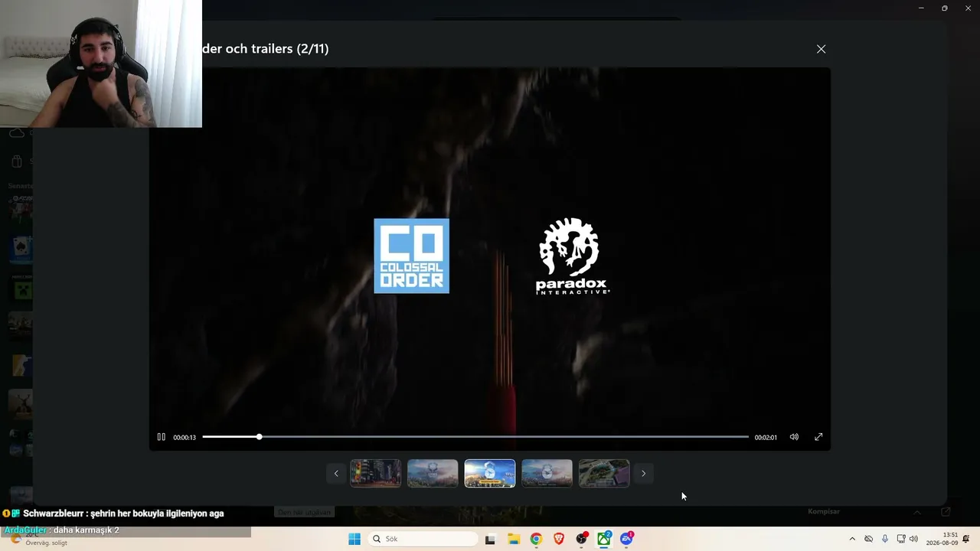Open the fifth thumbnail showing aerial city view

point(604,474)
